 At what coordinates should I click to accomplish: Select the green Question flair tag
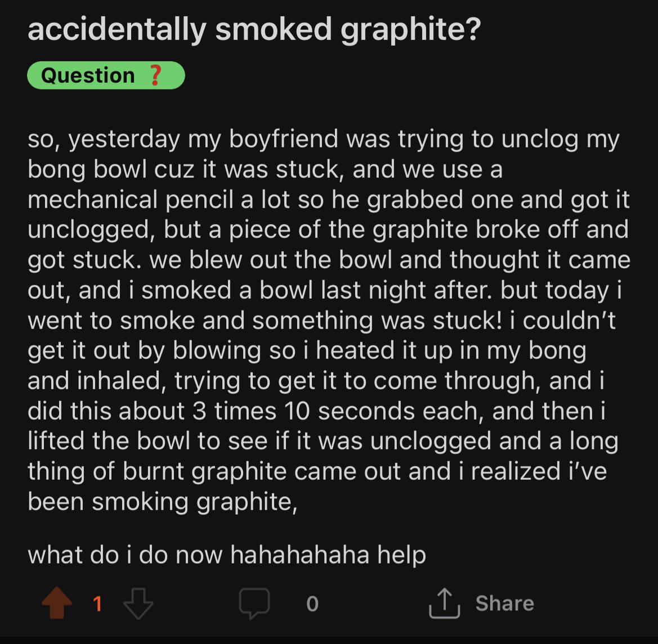(x=106, y=75)
